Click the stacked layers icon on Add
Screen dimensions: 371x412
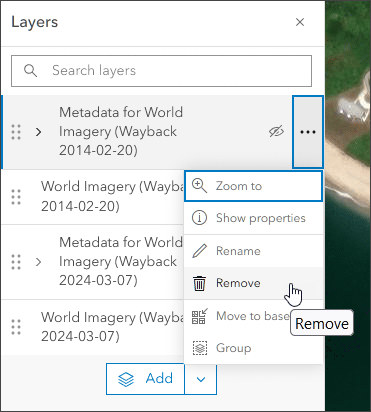coord(126,379)
